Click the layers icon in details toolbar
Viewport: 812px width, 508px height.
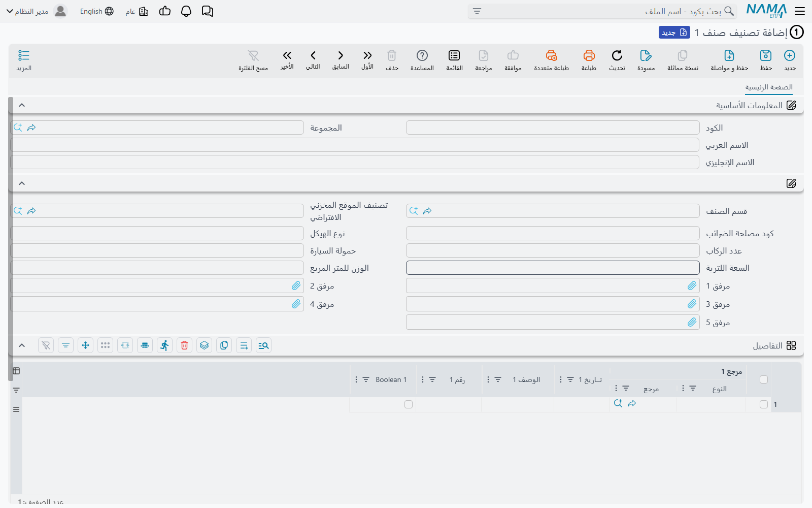click(205, 345)
